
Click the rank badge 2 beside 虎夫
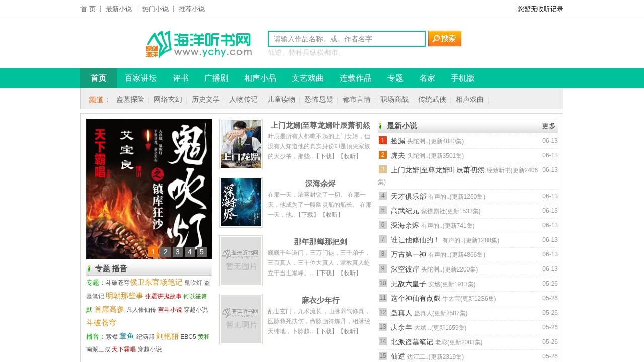(382, 155)
